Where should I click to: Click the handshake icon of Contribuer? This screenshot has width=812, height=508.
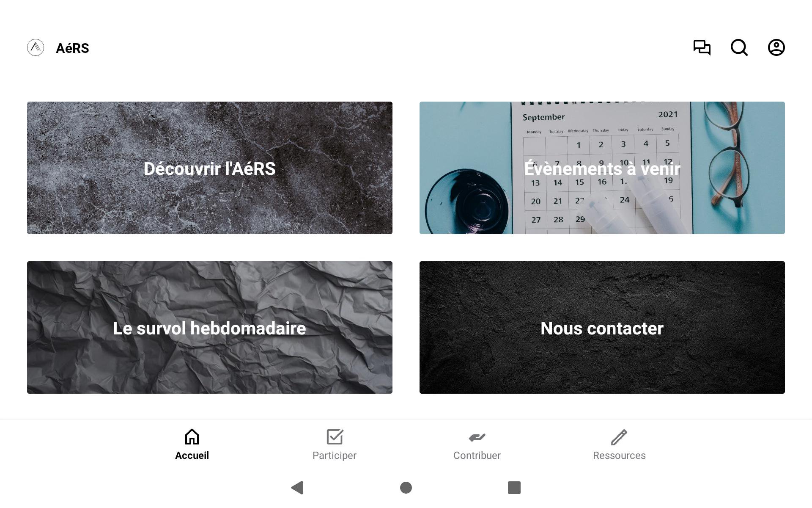click(x=477, y=437)
